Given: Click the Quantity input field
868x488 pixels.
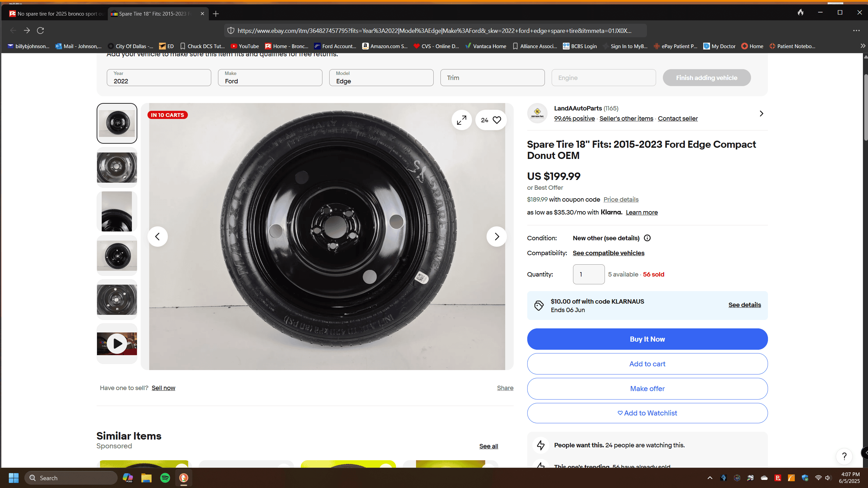Looking at the screenshot, I should [x=589, y=274].
